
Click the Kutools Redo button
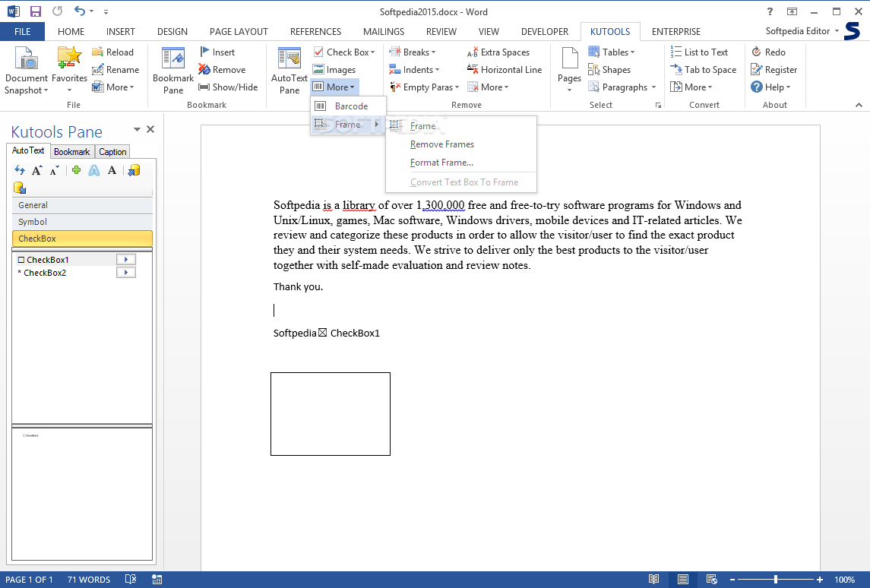(768, 52)
